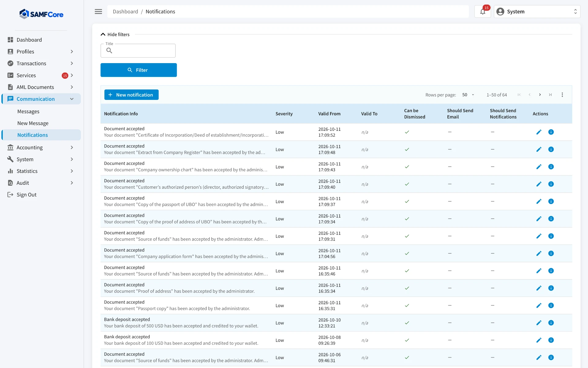Click the Filter button
Viewport: 588px width, 368px height.
click(138, 70)
